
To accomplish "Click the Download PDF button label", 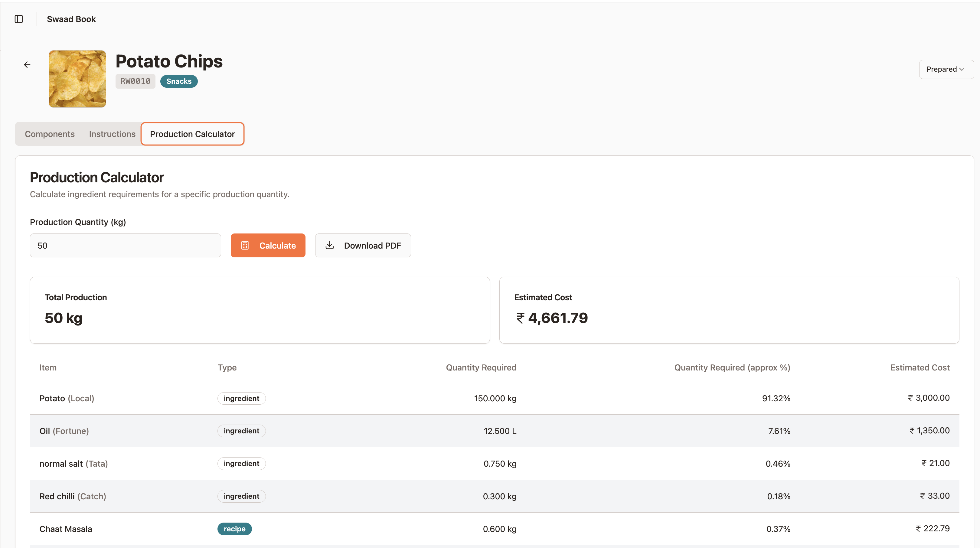I will 372,246.
